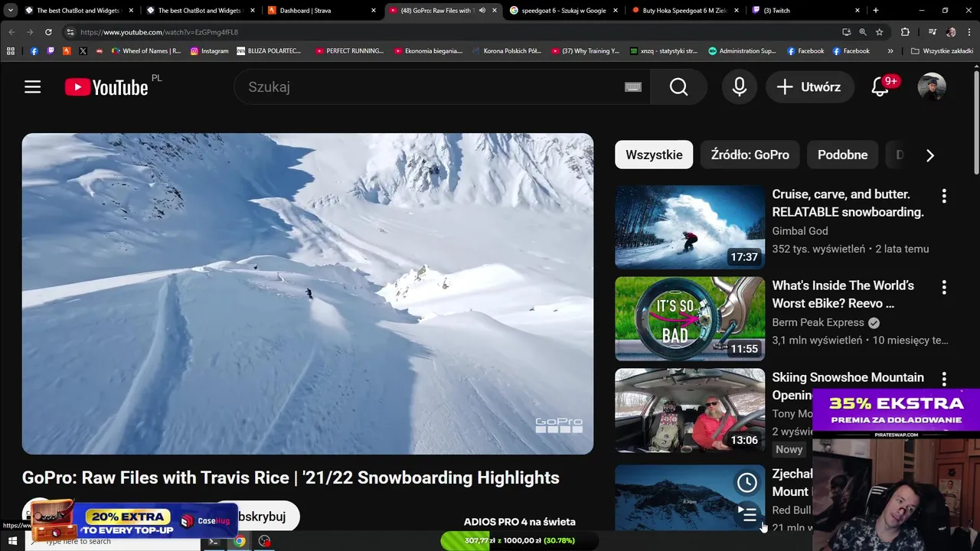Image resolution: width=980 pixels, height=551 pixels.
Task: Open PERFECT RUNNING bookmark
Action: click(349, 51)
